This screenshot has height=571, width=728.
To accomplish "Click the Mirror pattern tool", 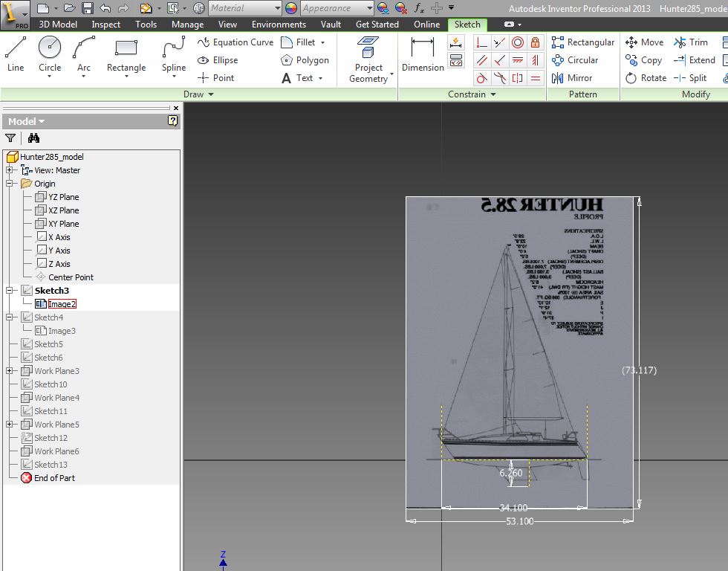I will coord(572,77).
